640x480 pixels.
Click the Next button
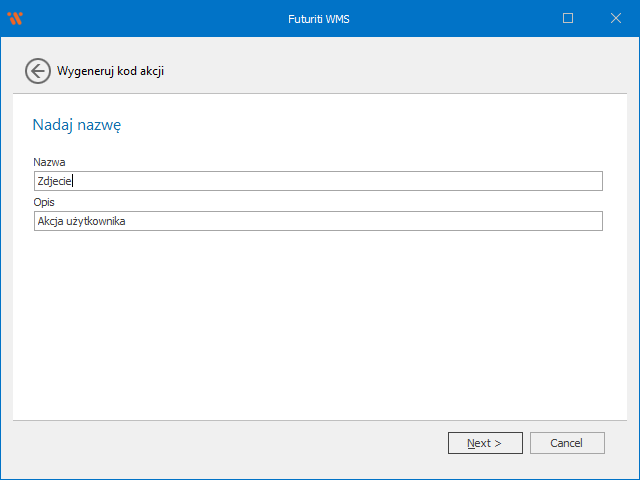(484, 443)
